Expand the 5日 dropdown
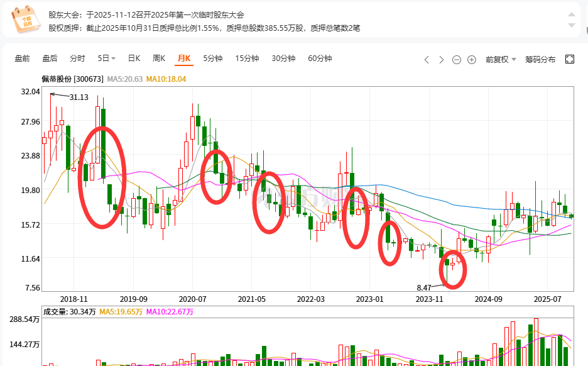This screenshot has height=366, width=588. [107, 58]
